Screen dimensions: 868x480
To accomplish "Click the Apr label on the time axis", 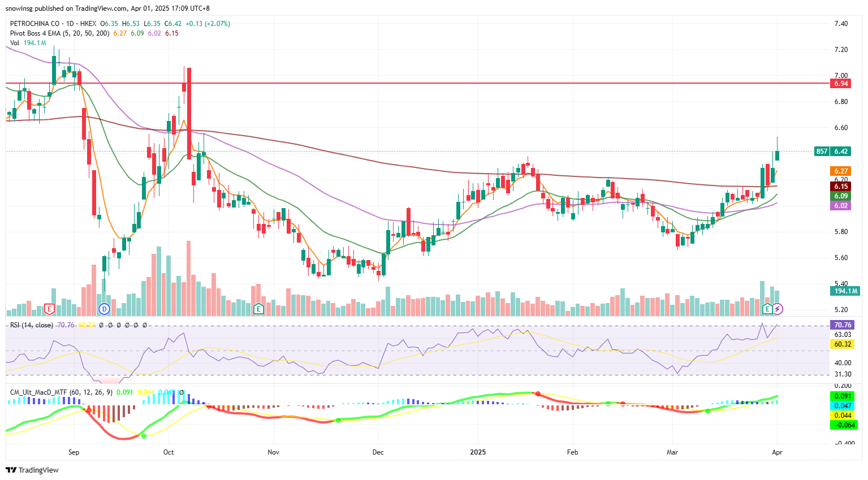I will [x=777, y=452].
